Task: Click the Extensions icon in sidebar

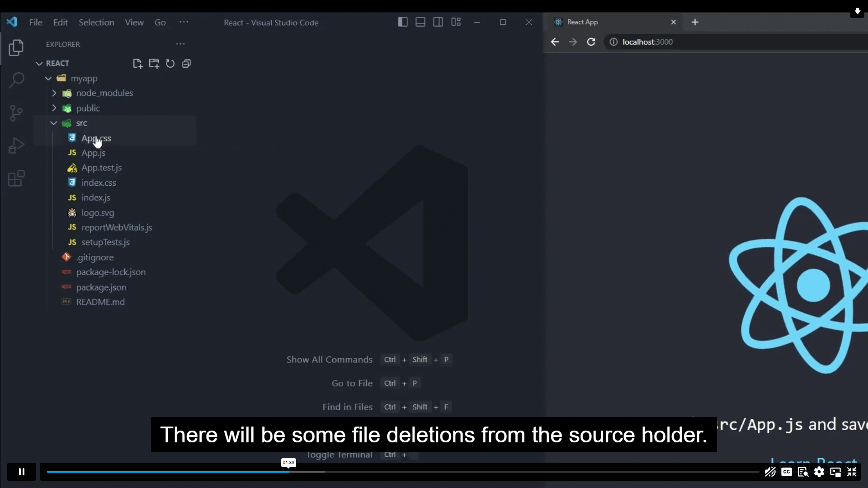Action: click(x=16, y=178)
